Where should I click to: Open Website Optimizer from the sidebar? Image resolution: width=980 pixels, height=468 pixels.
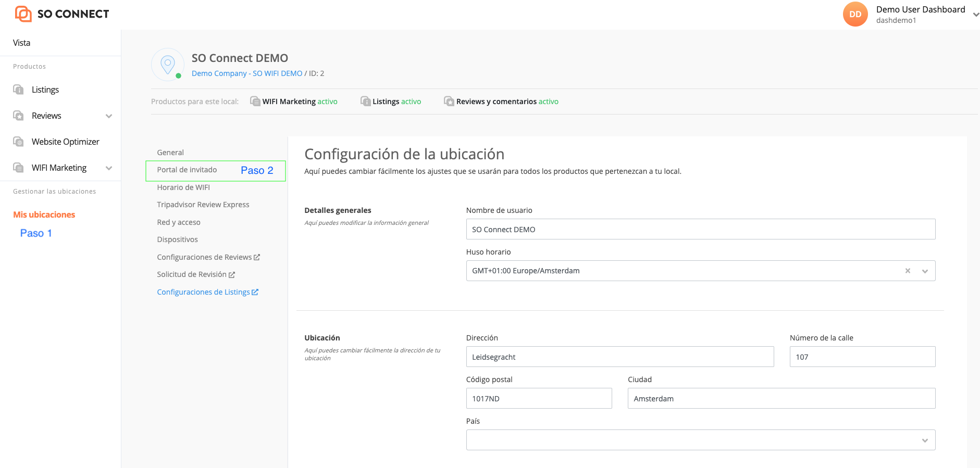66,142
